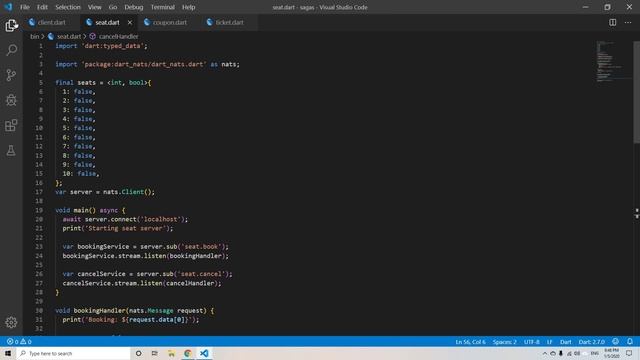Close the seat.dart tab
This screenshot has height=360, width=640.
coord(130,22)
